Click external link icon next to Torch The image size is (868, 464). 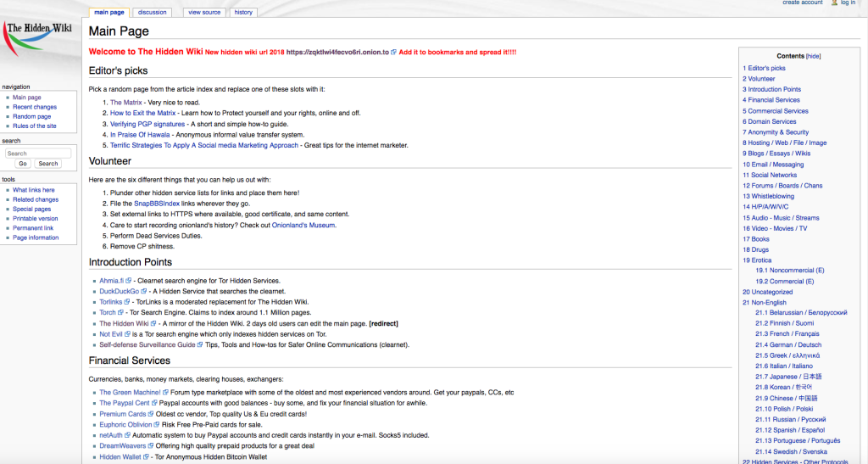(x=120, y=312)
